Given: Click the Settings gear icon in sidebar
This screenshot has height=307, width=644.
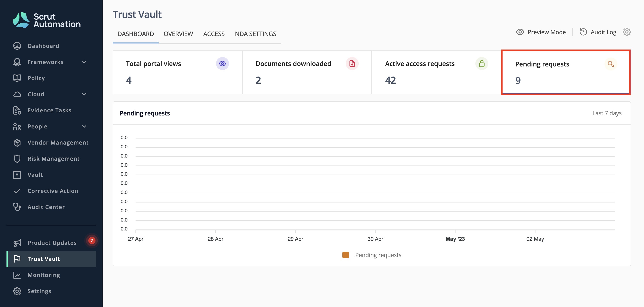Looking at the screenshot, I should click(17, 291).
